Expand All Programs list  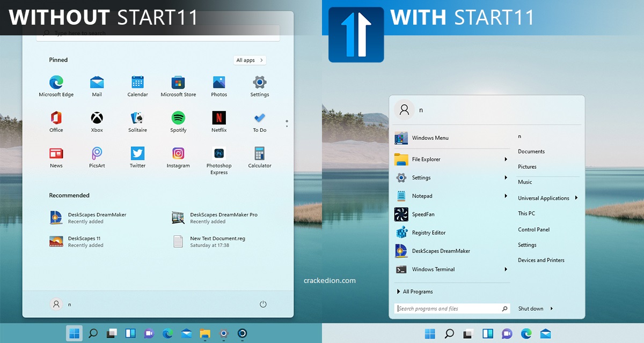[x=415, y=292]
